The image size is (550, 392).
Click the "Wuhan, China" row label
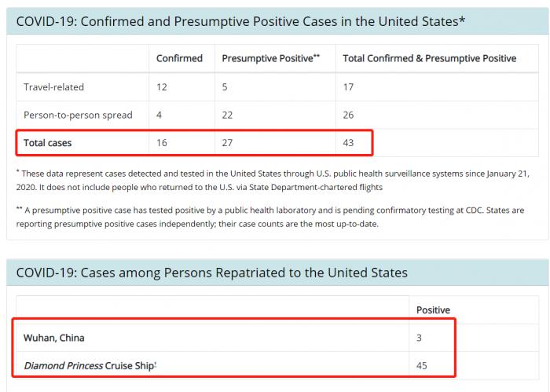pyautogui.click(x=54, y=338)
